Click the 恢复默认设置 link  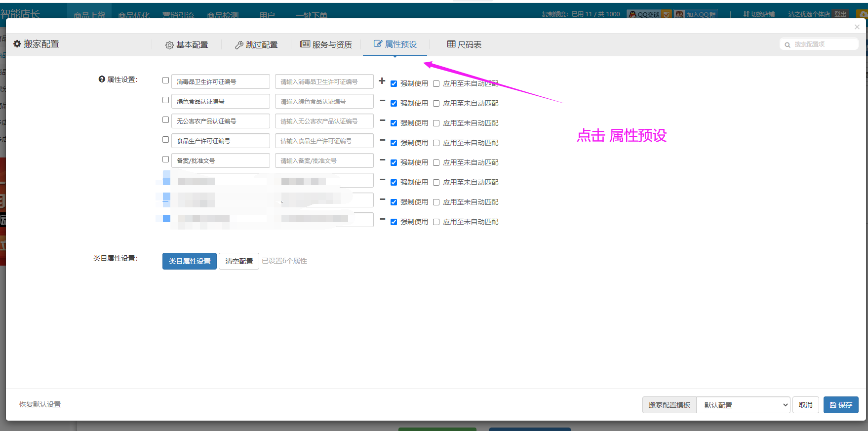tap(40, 404)
